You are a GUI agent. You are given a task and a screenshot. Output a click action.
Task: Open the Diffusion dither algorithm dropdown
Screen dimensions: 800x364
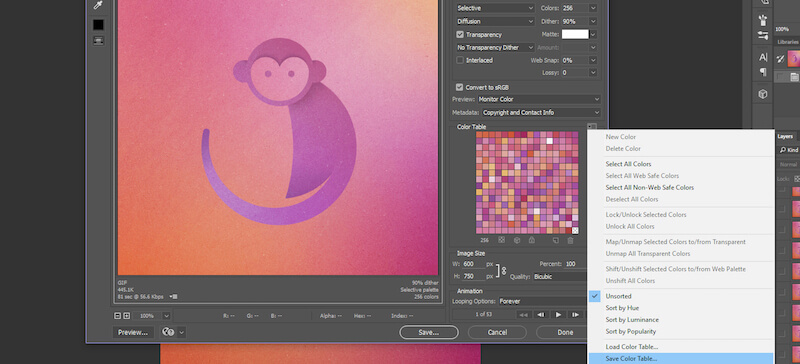pos(495,21)
